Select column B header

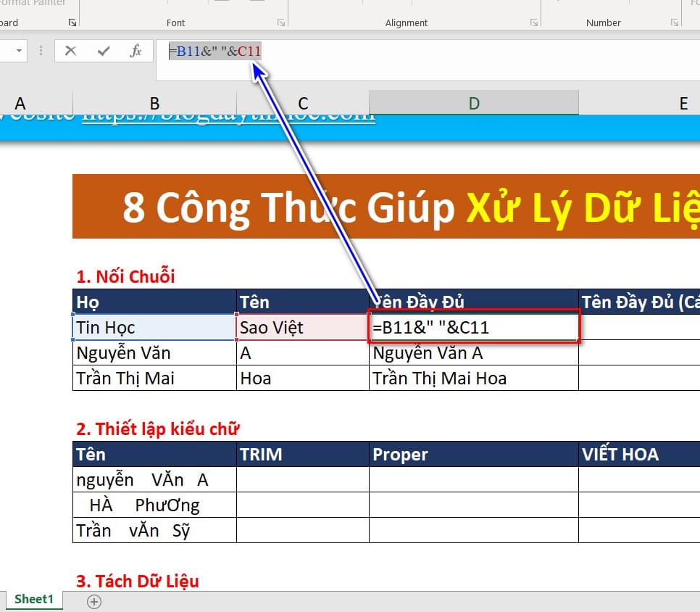click(x=154, y=103)
